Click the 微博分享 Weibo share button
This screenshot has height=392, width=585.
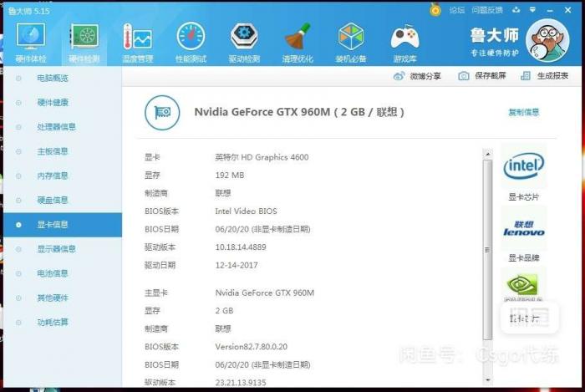(x=417, y=76)
